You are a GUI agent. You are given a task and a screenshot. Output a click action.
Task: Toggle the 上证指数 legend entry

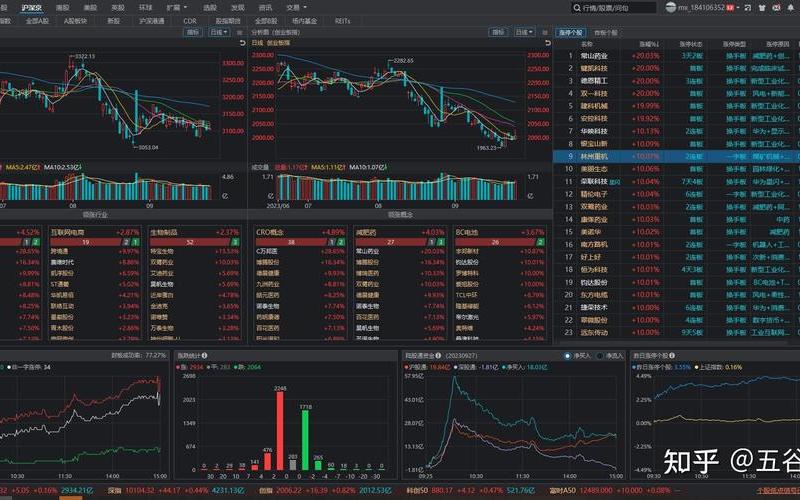tap(718, 367)
